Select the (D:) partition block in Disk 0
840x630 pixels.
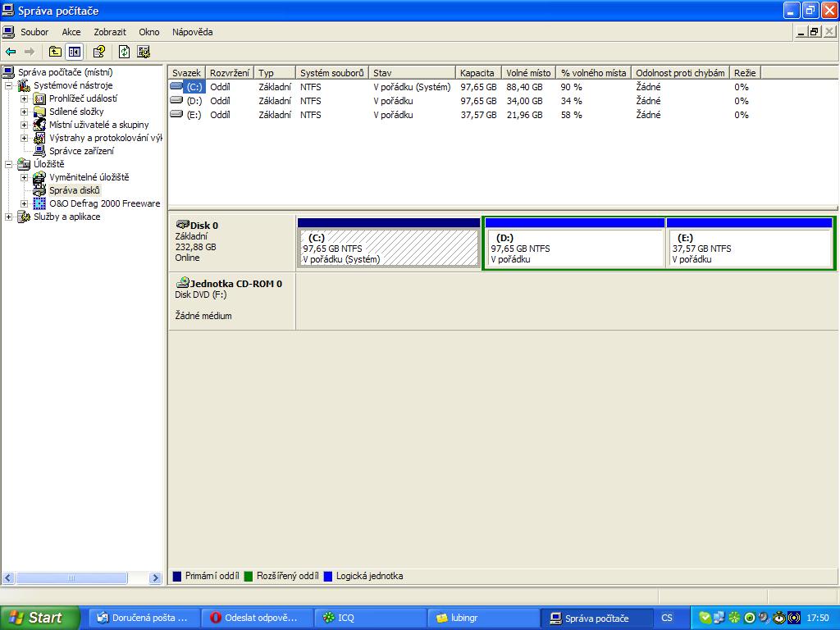(x=573, y=248)
